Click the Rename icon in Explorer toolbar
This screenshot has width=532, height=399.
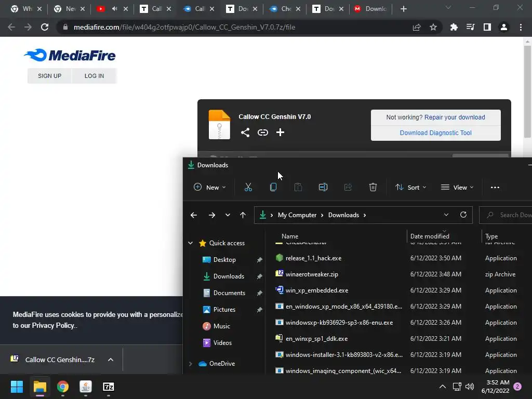(323, 187)
